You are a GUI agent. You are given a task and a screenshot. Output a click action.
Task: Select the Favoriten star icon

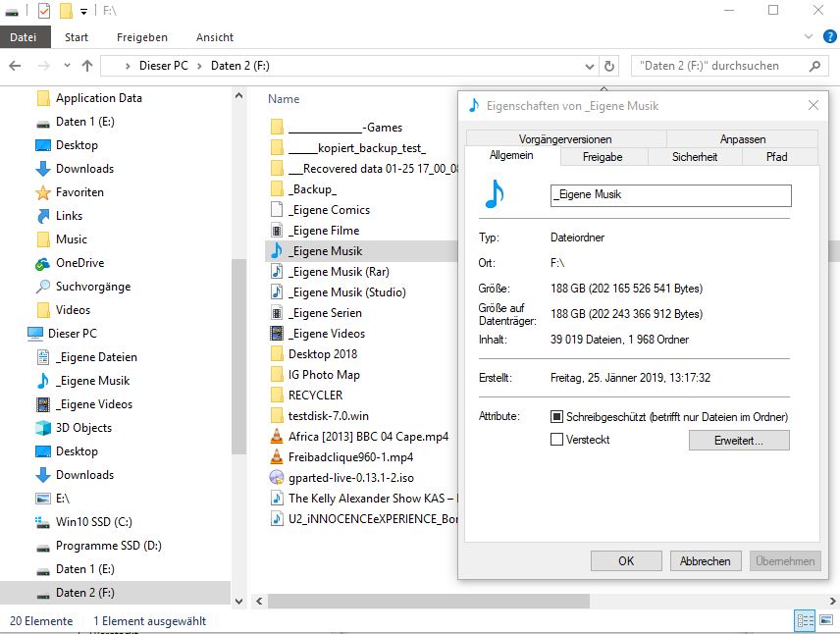coord(43,192)
